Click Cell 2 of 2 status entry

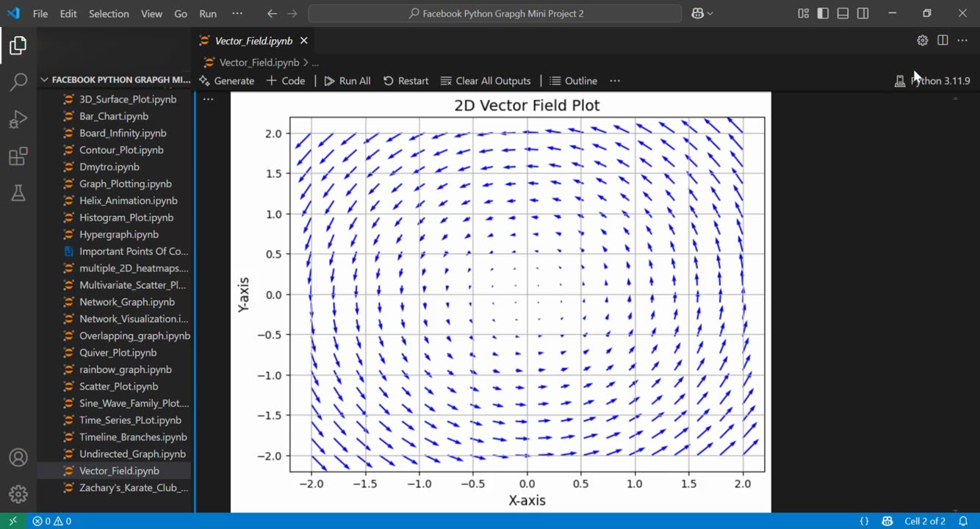[x=925, y=521]
